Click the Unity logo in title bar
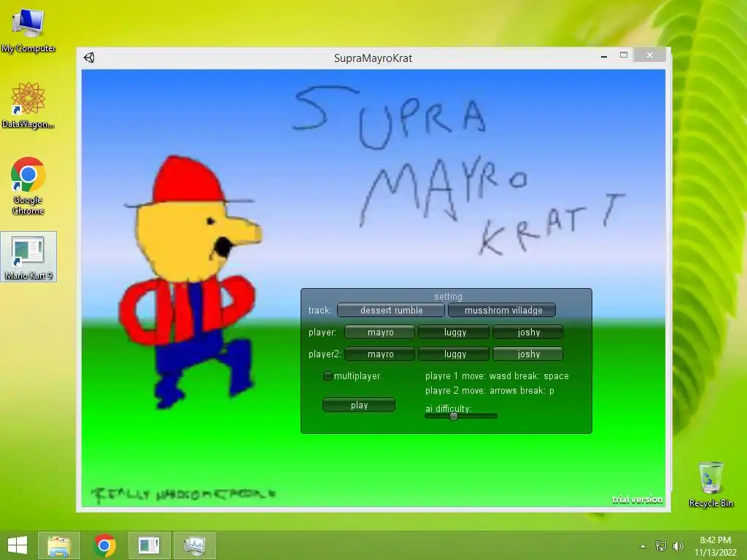Image resolution: width=747 pixels, height=560 pixels. click(89, 58)
